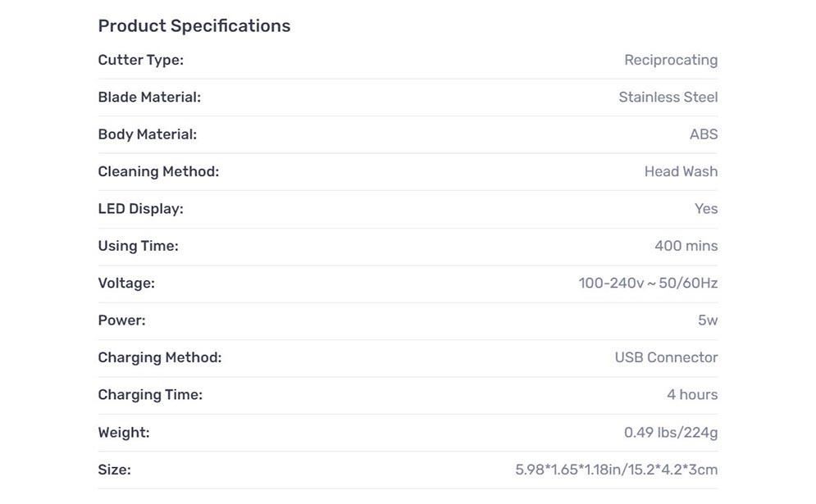816x504 pixels.
Task: Click the Reciprocating value text
Action: tap(671, 61)
